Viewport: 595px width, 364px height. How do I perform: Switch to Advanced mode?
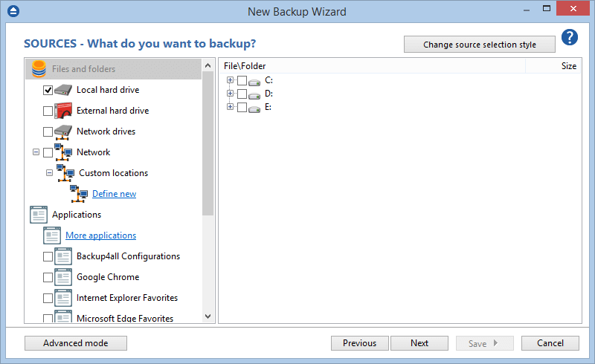[76, 343]
